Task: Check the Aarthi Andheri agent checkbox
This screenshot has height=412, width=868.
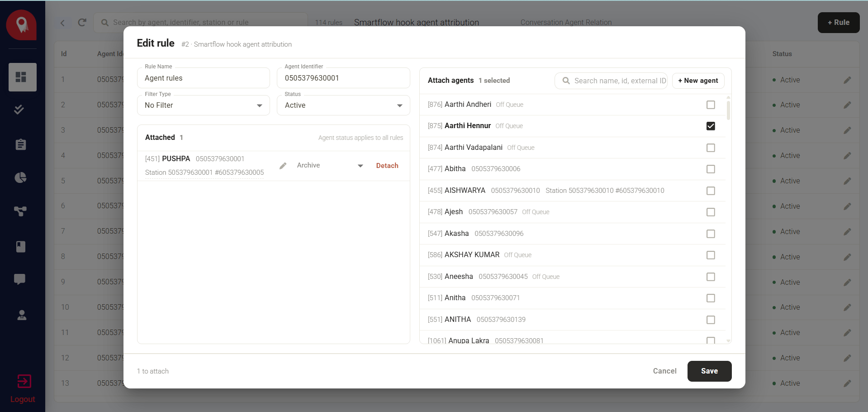Action: click(x=711, y=105)
